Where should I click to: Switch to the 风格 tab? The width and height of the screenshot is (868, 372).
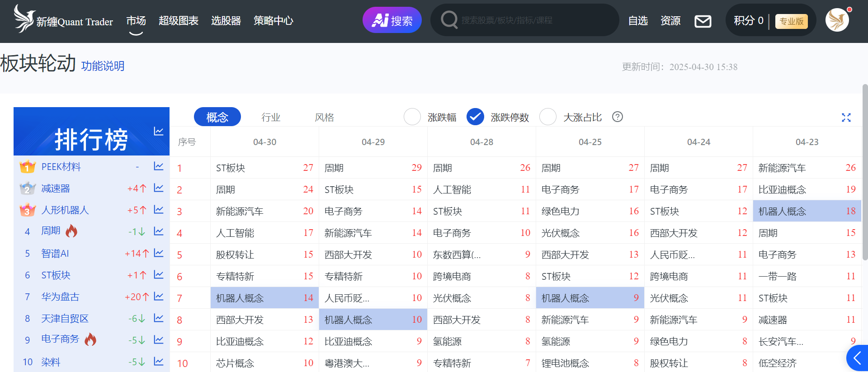pos(324,118)
